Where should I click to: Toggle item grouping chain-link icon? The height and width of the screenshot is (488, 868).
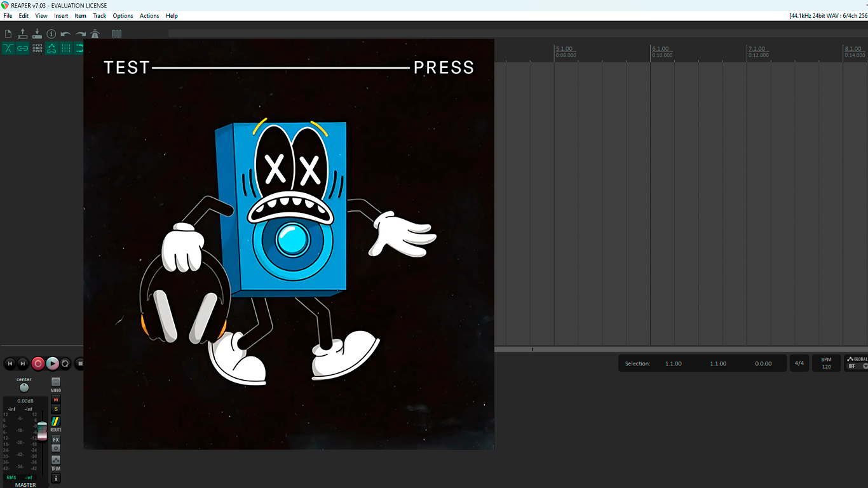click(23, 48)
